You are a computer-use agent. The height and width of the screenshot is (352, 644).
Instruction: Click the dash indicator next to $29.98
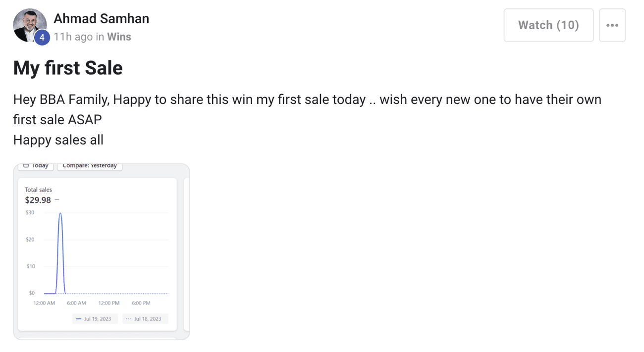(57, 200)
